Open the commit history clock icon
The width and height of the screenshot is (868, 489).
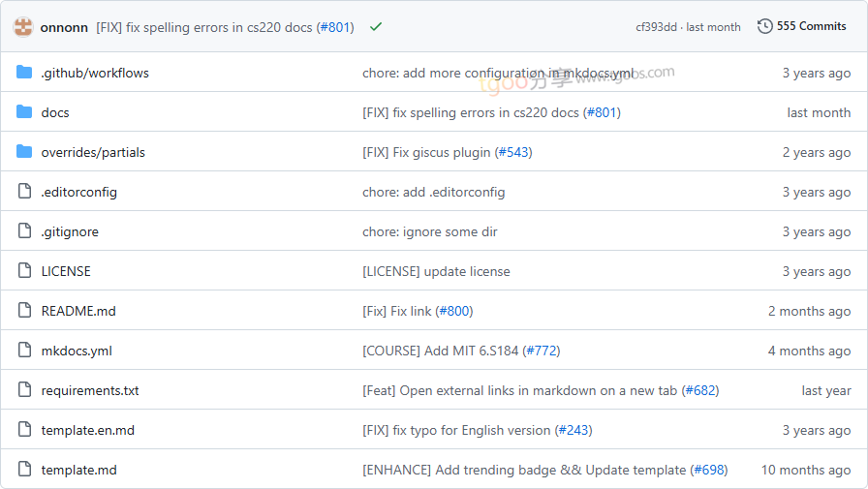pyautogui.click(x=765, y=26)
